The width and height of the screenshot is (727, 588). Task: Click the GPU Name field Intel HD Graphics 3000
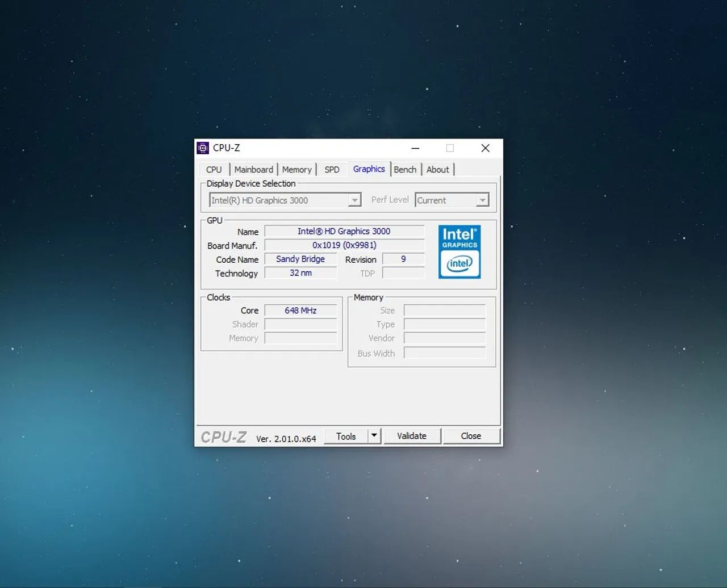(344, 231)
